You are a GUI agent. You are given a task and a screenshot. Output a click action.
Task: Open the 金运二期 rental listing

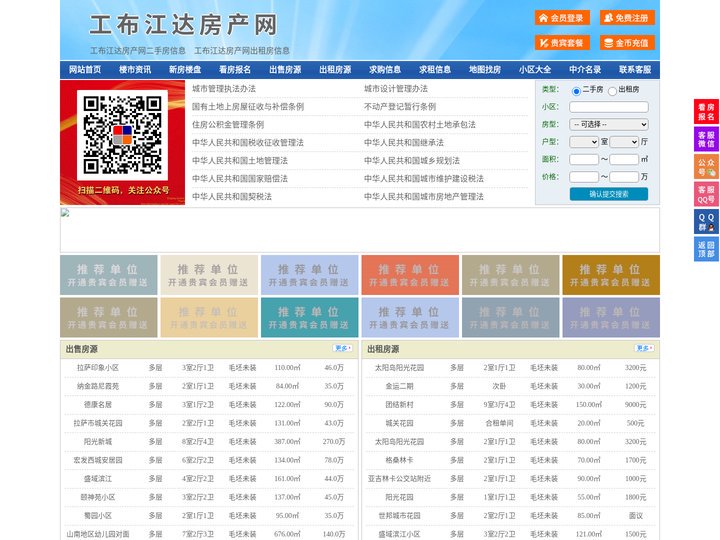pyautogui.click(x=399, y=386)
